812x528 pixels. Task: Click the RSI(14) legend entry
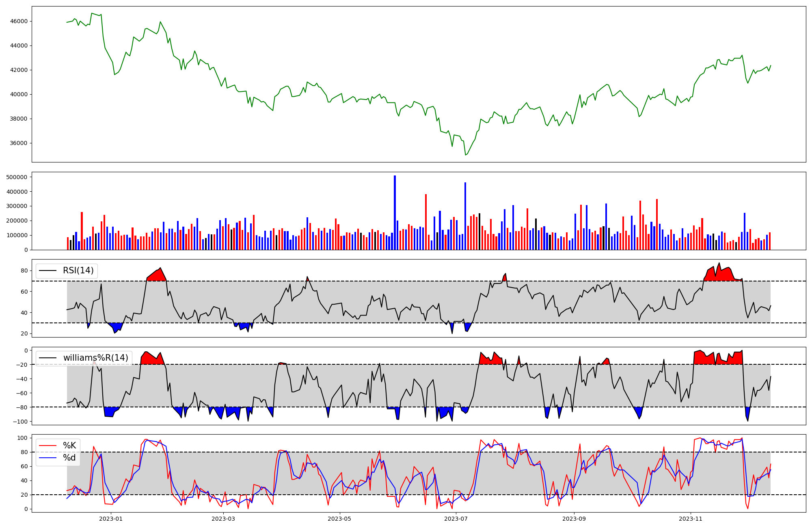point(78,270)
